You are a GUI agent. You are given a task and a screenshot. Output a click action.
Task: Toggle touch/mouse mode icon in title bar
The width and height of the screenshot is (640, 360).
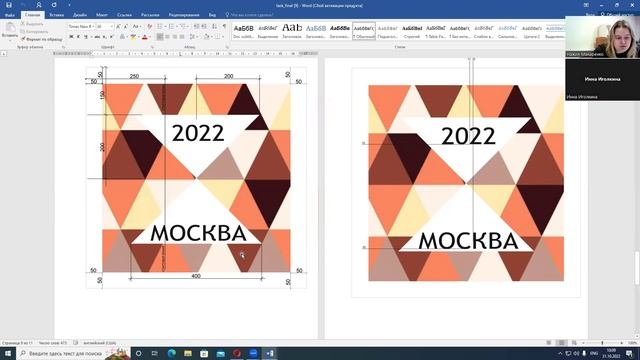point(39,5)
